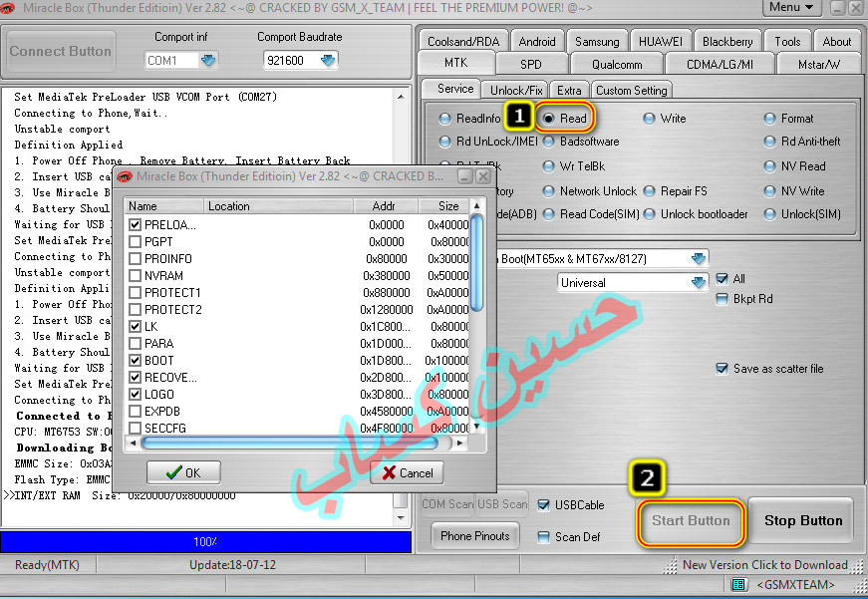Select the Qualcomm tab

(617, 64)
